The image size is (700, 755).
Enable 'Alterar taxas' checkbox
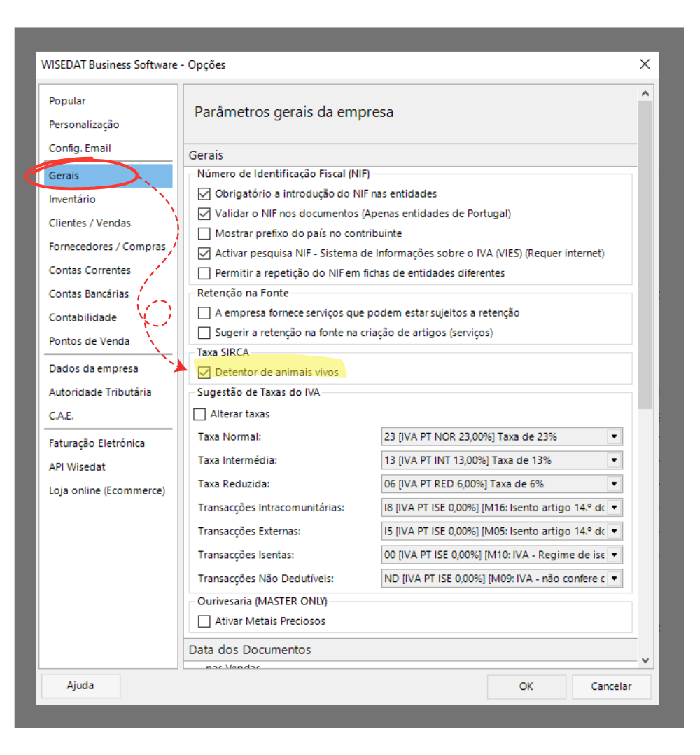[x=200, y=414]
